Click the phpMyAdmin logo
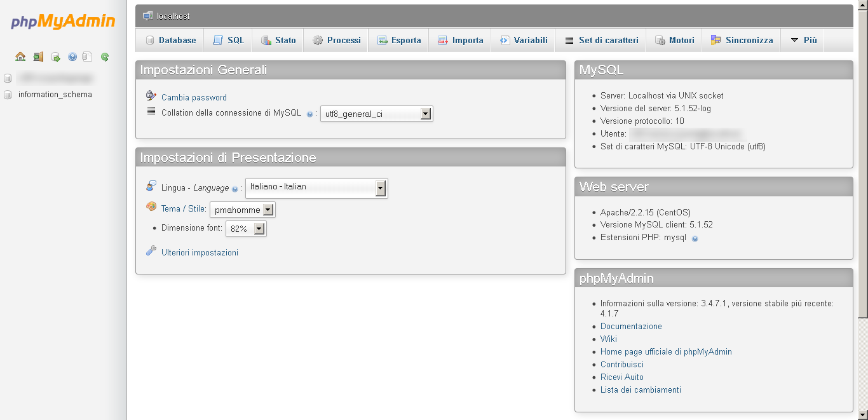Screen dimensions: 868x420 (x=63, y=22)
